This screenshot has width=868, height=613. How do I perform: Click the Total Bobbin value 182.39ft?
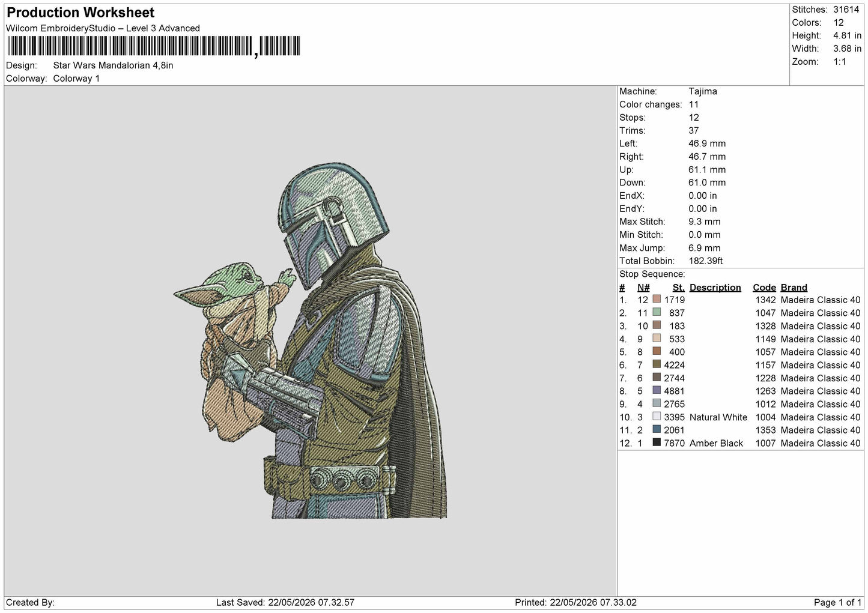(x=705, y=261)
